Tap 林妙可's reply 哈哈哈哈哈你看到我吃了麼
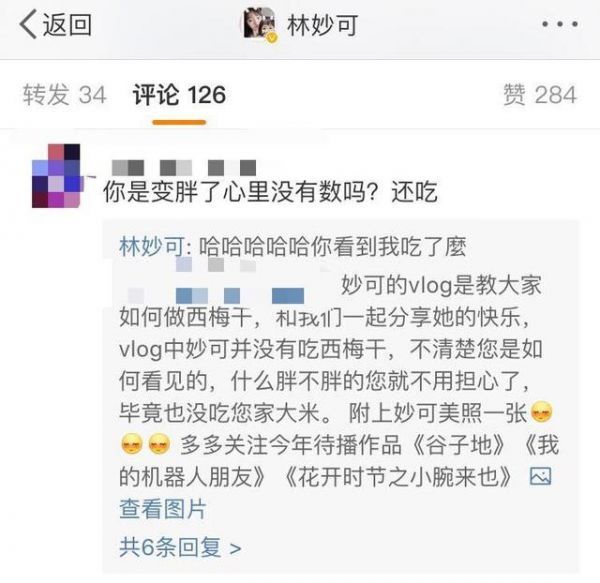This screenshot has width=600, height=583. 333,247
